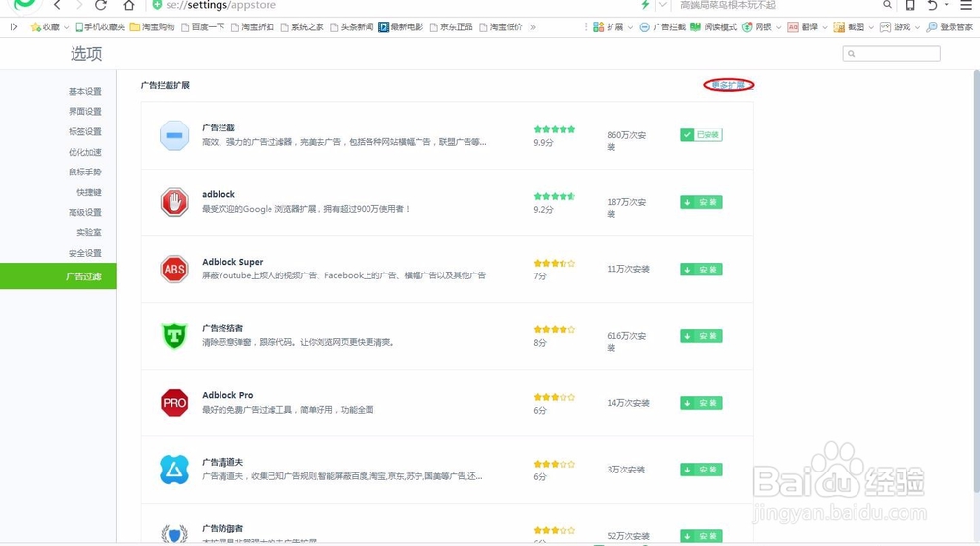Expand the 网银 dropdown arrow

tap(778, 27)
